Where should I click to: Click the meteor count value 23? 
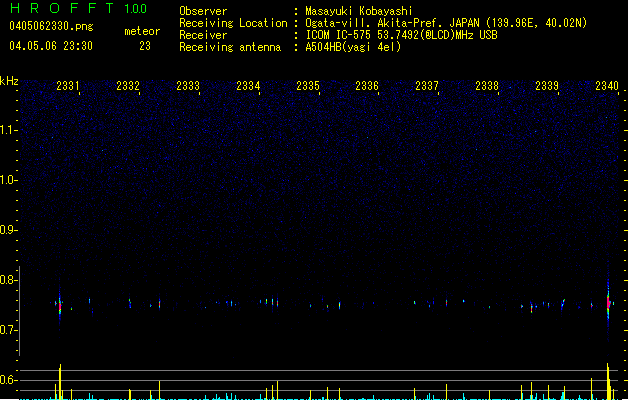(x=145, y=46)
